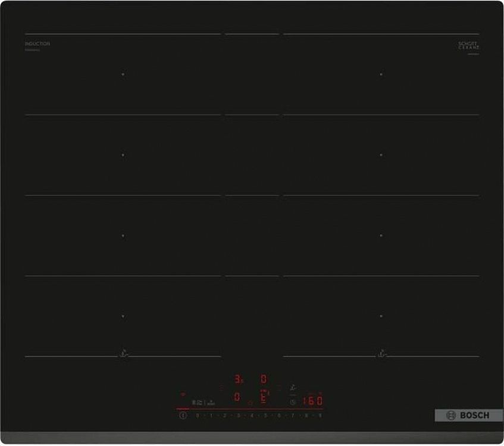Click the Schott Ceran logo

[x=468, y=46]
